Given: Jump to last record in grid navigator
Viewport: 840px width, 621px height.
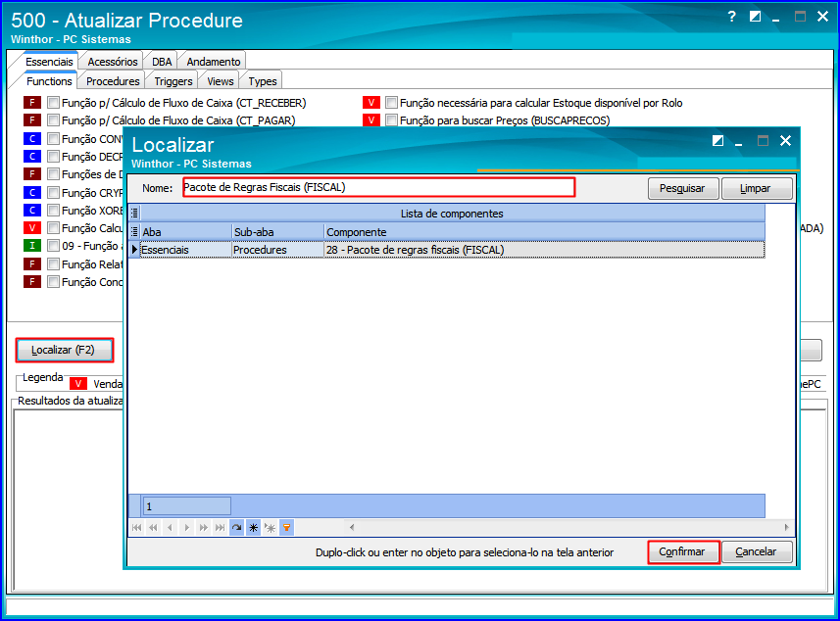Looking at the screenshot, I should tap(220, 528).
